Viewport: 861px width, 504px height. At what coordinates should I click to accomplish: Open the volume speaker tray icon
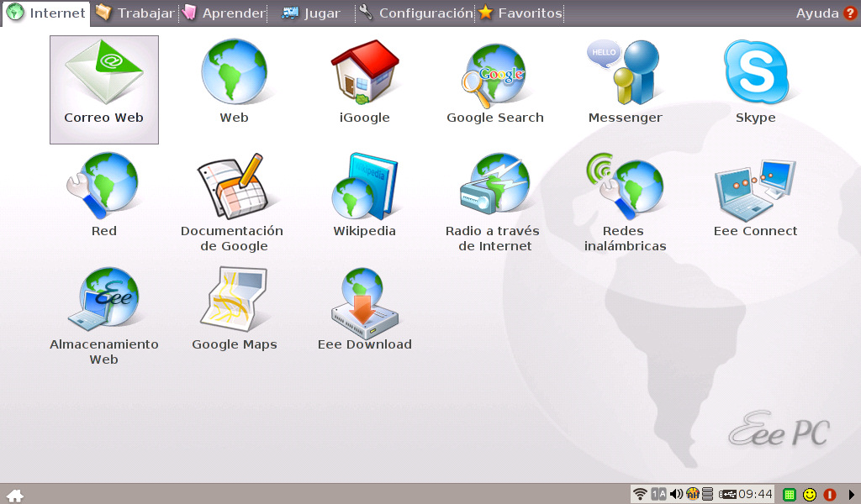[x=676, y=494]
